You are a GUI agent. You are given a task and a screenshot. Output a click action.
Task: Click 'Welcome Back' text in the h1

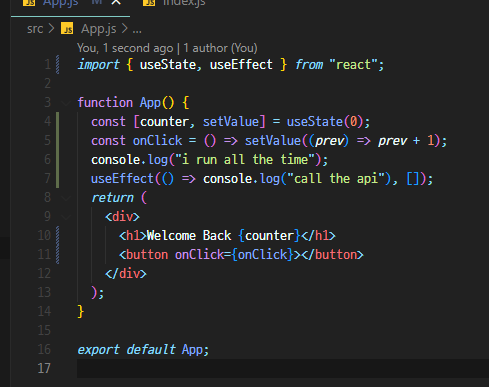[x=189, y=236]
